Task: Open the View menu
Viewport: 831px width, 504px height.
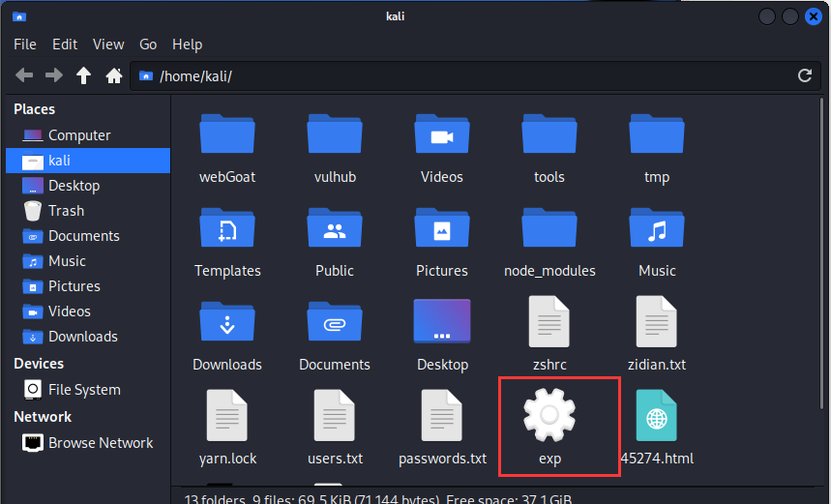Action: tap(108, 44)
